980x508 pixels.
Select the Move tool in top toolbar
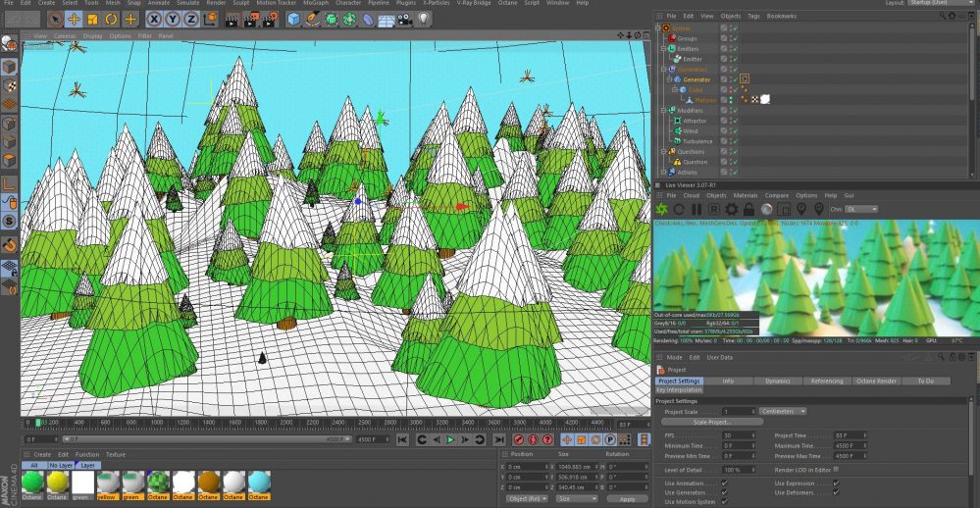pos(74,19)
